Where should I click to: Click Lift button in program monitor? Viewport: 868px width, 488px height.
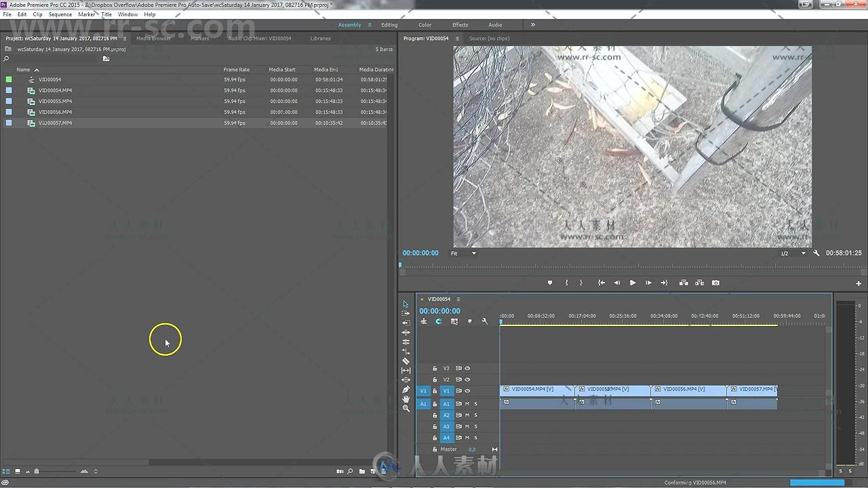[x=683, y=283]
